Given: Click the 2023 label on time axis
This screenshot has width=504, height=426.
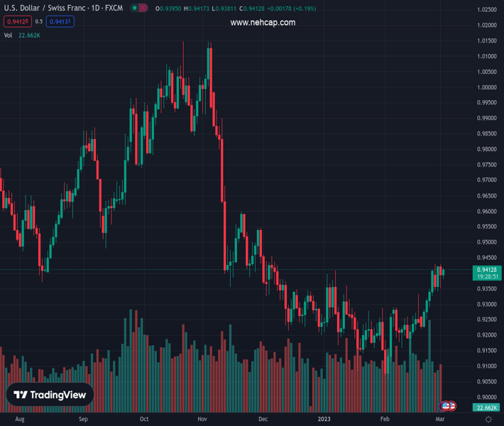Looking at the screenshot, I should click(324, 420).
